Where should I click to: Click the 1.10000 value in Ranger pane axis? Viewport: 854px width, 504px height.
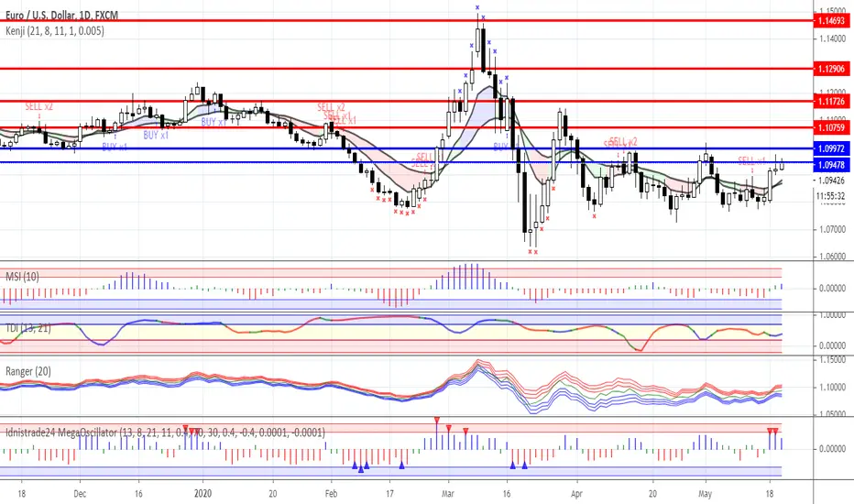tap(832, 388)
